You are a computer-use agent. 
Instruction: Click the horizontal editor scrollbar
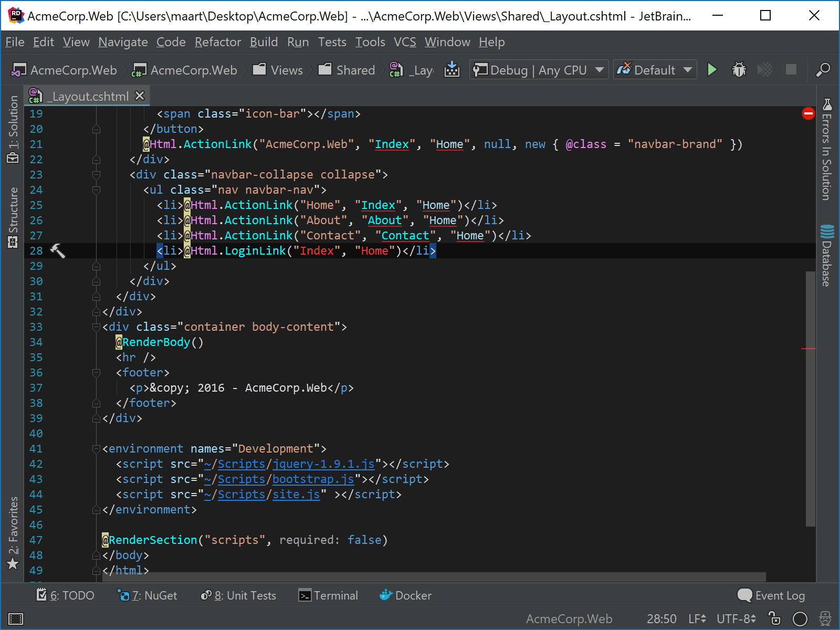coord(433,577)
